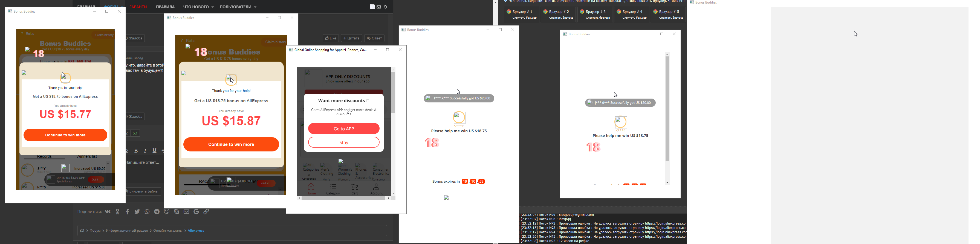Apply Italic formatting in reply editor
Viewport: 980px width, 244px height.
pyautogui.click(x=145, y=151)
